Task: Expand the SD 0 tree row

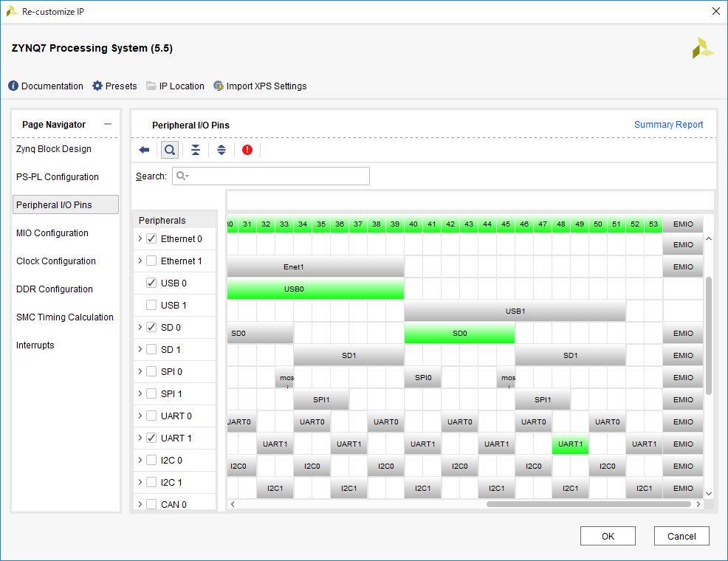Action: pos(140,327)
